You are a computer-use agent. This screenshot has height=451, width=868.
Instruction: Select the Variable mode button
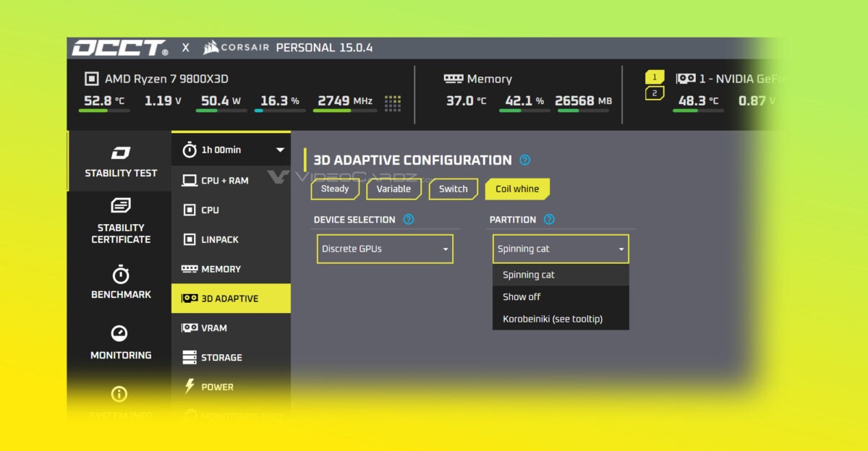point(394,189)
